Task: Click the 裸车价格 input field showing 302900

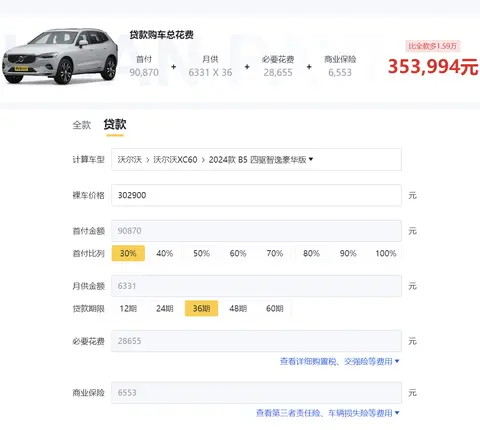Action: coord(256,195)
